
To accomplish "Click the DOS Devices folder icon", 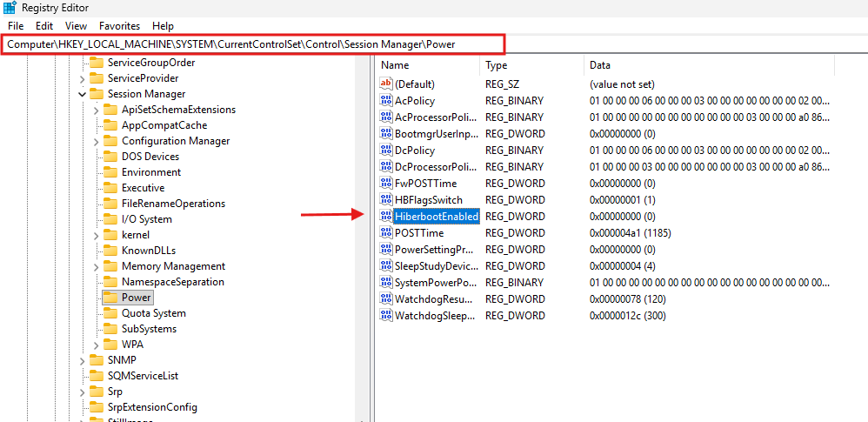I will (x=110, y=156).
